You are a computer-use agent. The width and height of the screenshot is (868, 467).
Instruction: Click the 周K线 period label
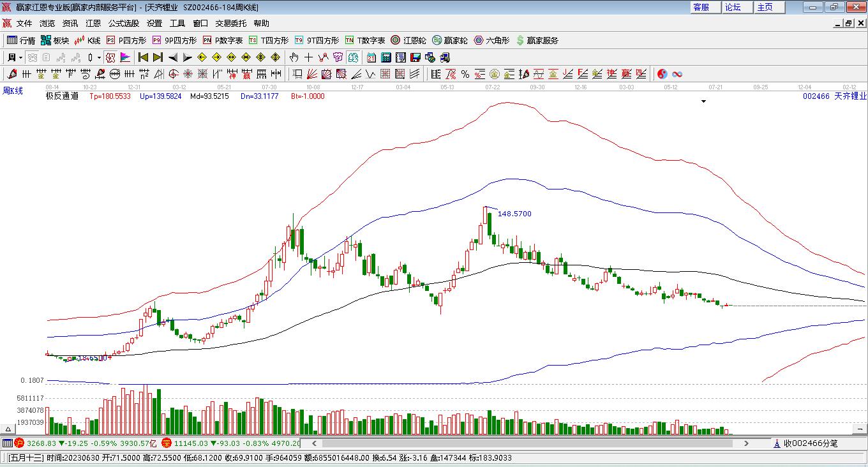pos(13,91)
